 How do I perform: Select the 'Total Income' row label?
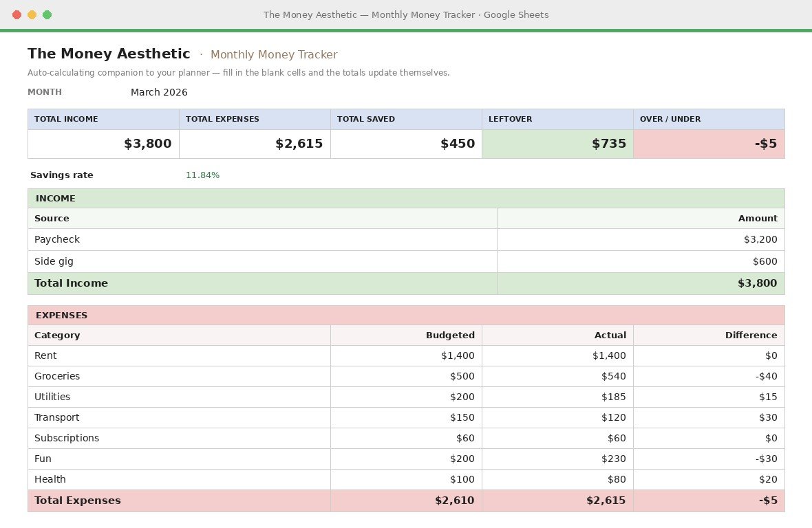pos(263,283)
